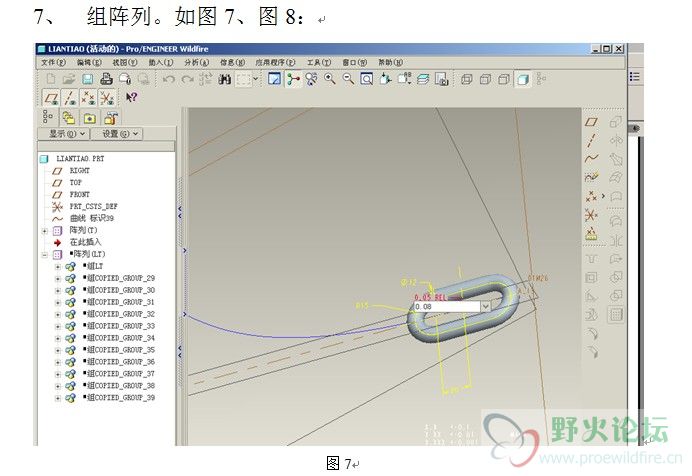Select the Datum Axis tool in right toolbar
Image resolution: width=692 pixels, height=476 pixels.
[591, 140]
